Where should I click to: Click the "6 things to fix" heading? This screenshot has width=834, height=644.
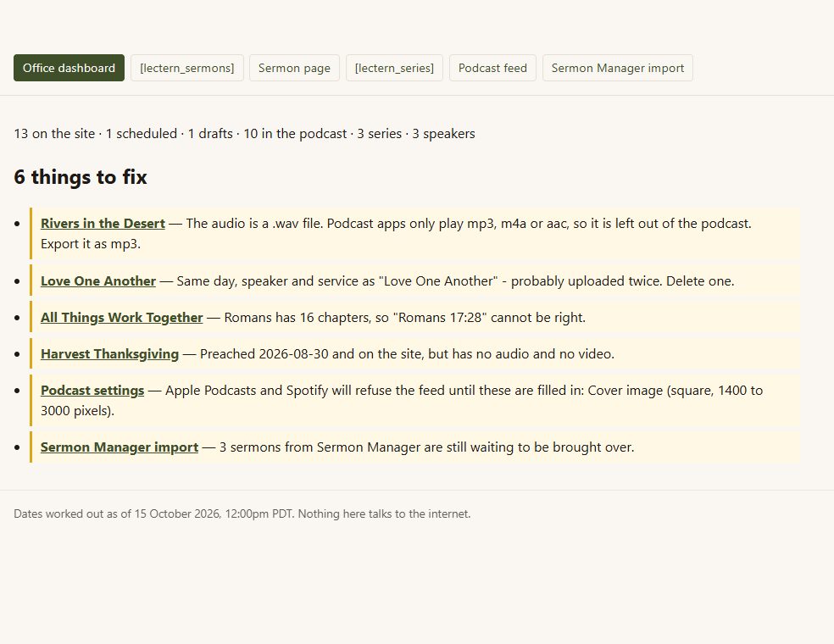(81, 177)
